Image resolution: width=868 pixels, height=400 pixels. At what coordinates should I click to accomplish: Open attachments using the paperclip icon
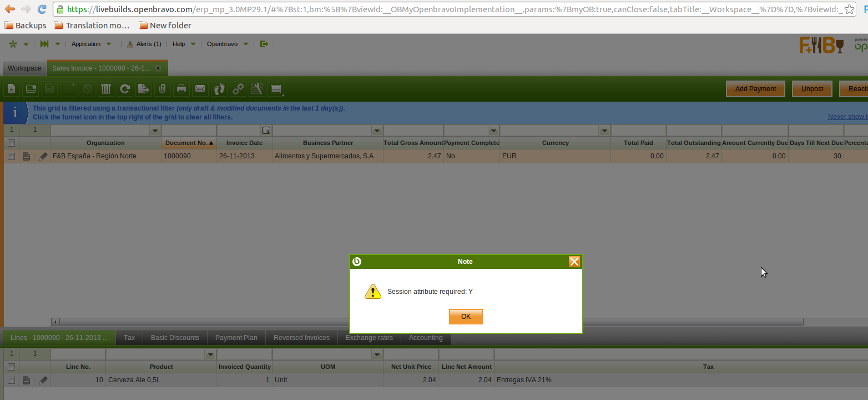pos(163,89)
